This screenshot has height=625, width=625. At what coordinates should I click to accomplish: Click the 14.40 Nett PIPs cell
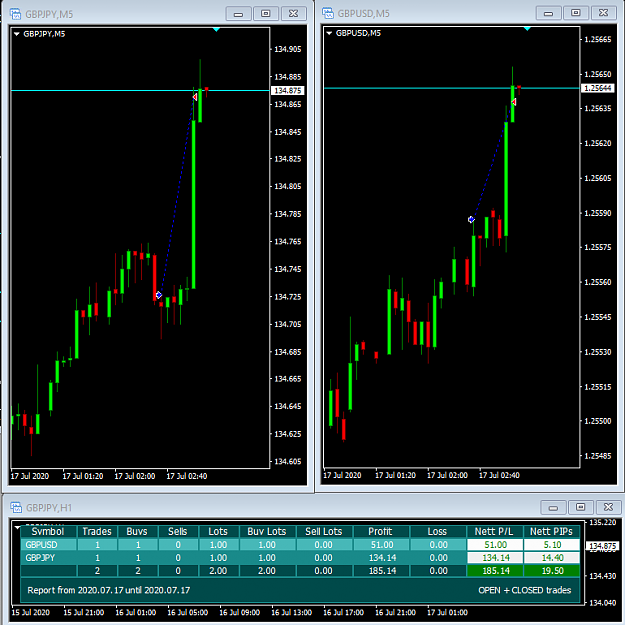[552, 558]
